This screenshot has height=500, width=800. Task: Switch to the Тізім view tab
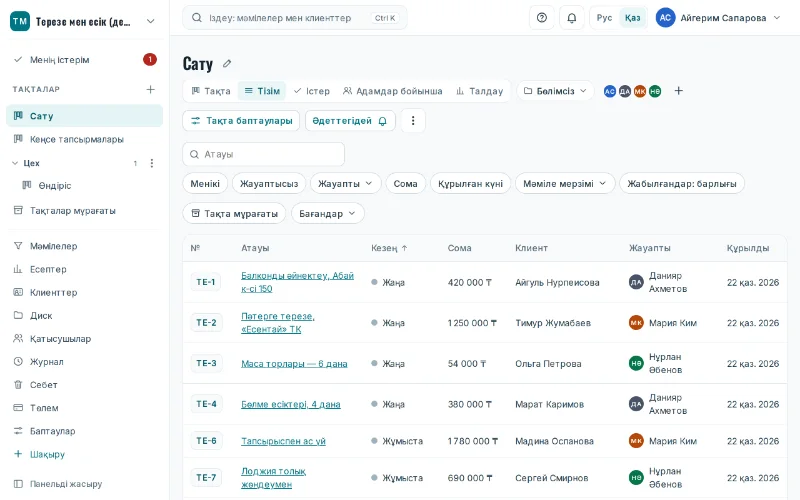click(x=262, y=91)
